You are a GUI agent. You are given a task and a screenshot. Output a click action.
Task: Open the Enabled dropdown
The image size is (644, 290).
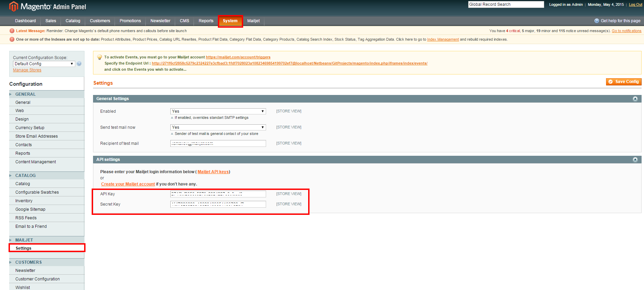(218, 111)
